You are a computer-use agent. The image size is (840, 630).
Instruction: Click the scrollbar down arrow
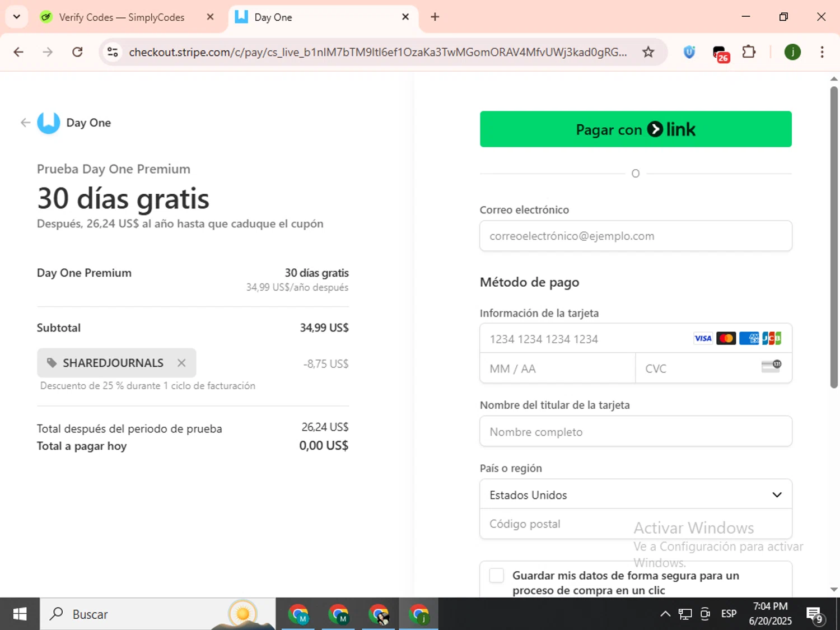(834, 590)
